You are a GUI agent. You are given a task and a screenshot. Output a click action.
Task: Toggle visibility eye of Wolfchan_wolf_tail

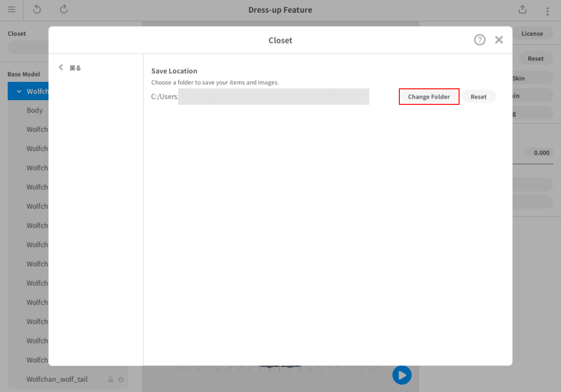(x=121, y=379)
